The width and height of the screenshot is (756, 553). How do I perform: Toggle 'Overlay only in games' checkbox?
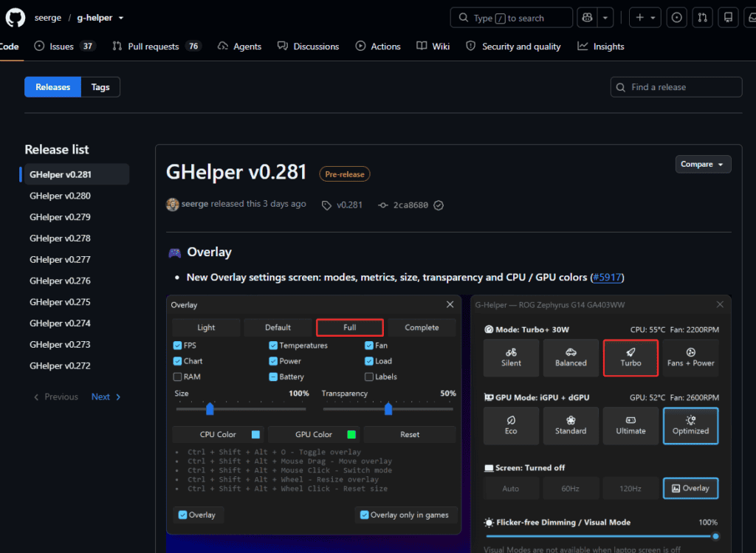(365, 515)
